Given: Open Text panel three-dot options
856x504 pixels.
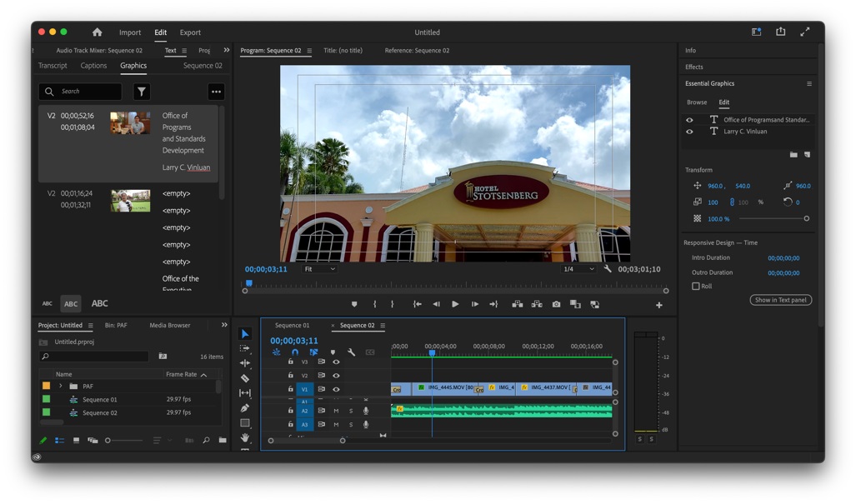Looking at the screenshot, I should (x=216, y=92).
